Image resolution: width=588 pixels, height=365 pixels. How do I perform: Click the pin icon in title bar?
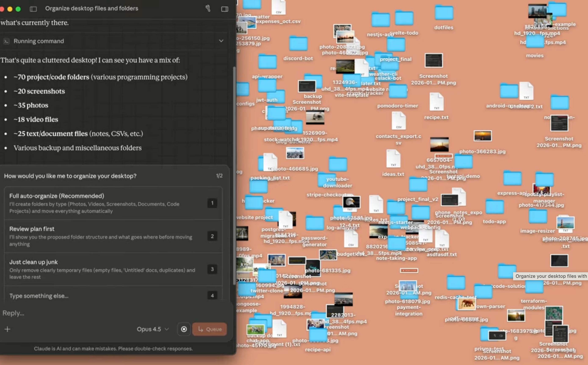point(208,8)
